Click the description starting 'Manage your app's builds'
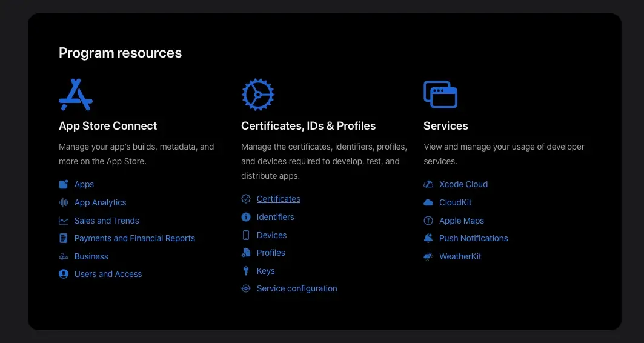The image size is (644, 343). pyautogui.click(x=136, y=154)
